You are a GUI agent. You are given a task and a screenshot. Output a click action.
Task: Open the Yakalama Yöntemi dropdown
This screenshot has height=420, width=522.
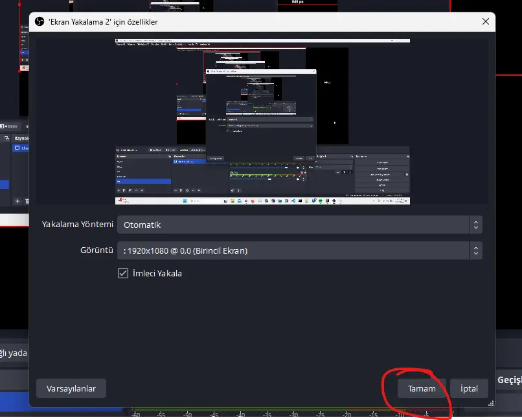299,225
